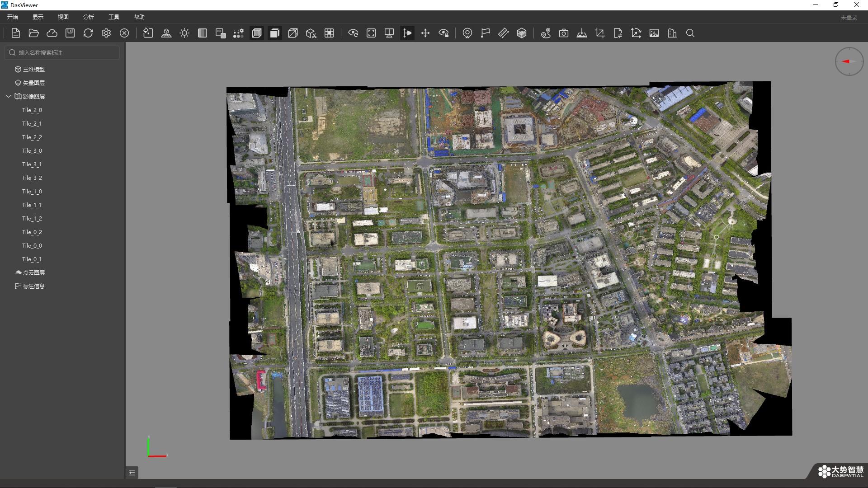Open the flag annotation tool
This screenshot has width=868, height=488.
[x=486, y=33]
